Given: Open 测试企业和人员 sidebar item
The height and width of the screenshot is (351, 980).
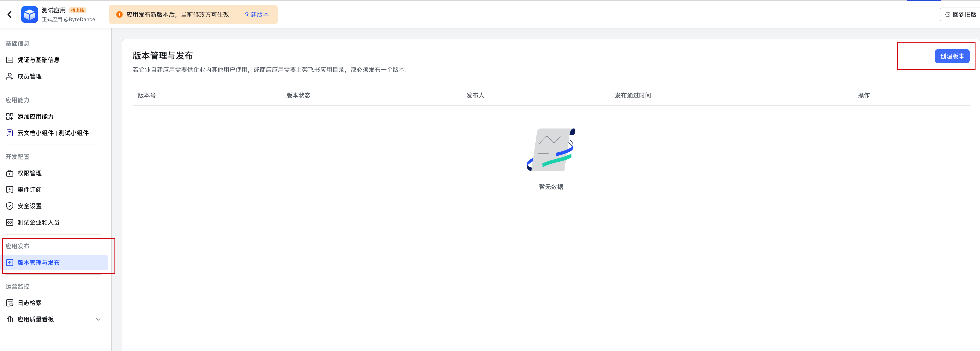Looking at the screenshot, I should coord(38,222).
